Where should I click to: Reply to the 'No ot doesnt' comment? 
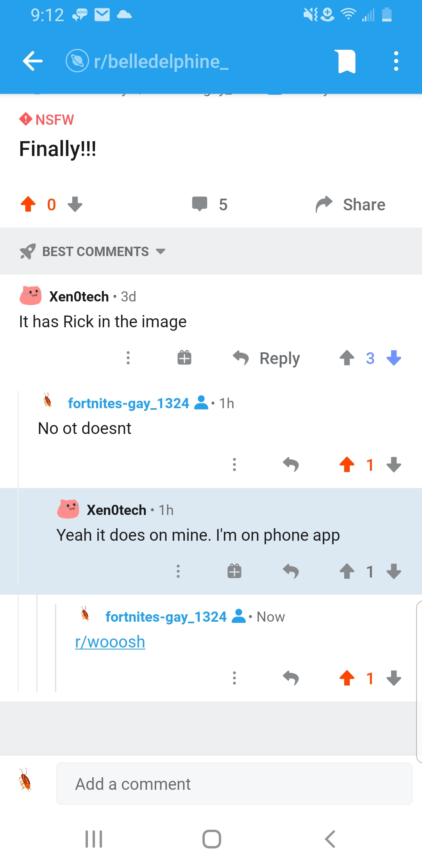(x=291, y=464)
